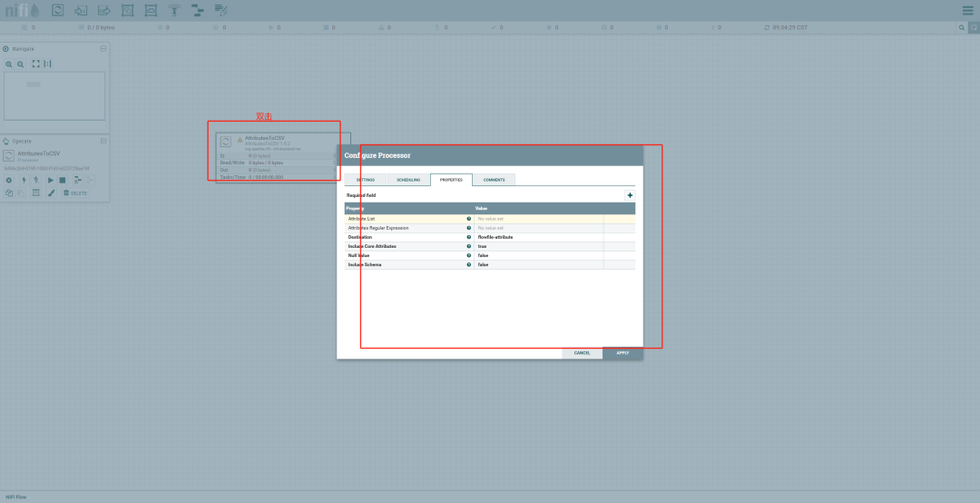Select the Funnel toolbar icon
This screenshot has width=980, height=503.
[173, 10]
